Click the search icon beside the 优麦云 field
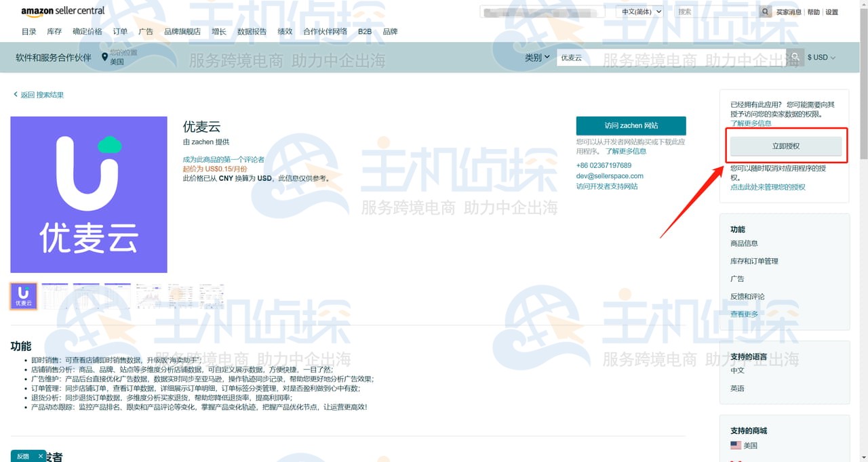Image resolution: width=868 pixels, height=462 pixels. [x=793, y=57]
